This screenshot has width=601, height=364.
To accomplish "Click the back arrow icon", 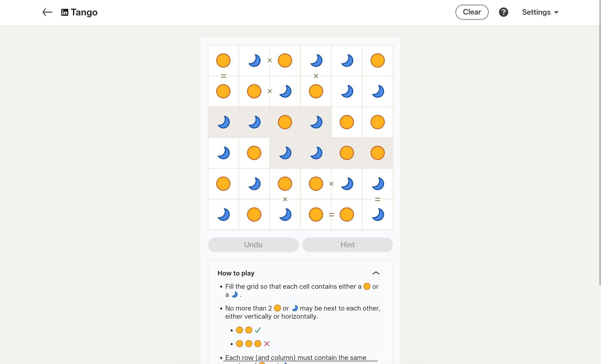I will (x=47, y=12).
